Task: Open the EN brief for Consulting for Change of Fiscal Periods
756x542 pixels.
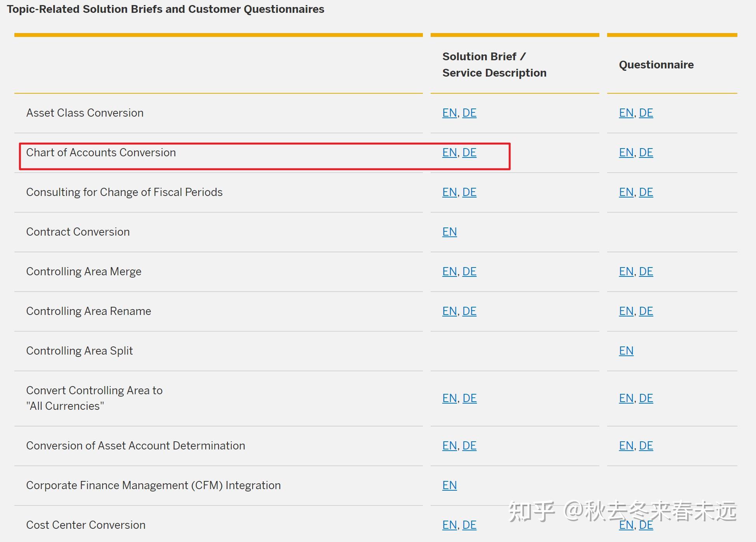Action: [x=449, y=192]
